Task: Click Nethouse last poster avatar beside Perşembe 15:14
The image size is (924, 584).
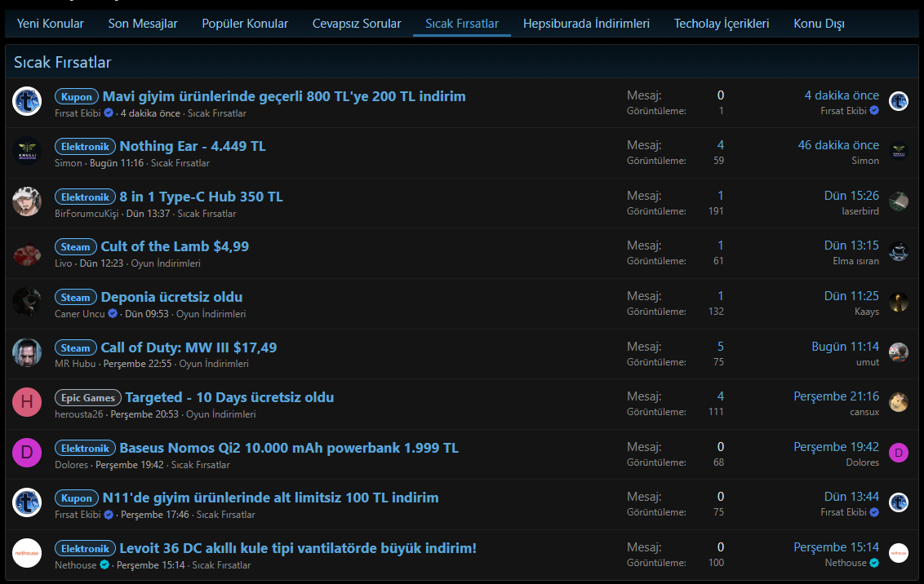Action: coord(899,553)
